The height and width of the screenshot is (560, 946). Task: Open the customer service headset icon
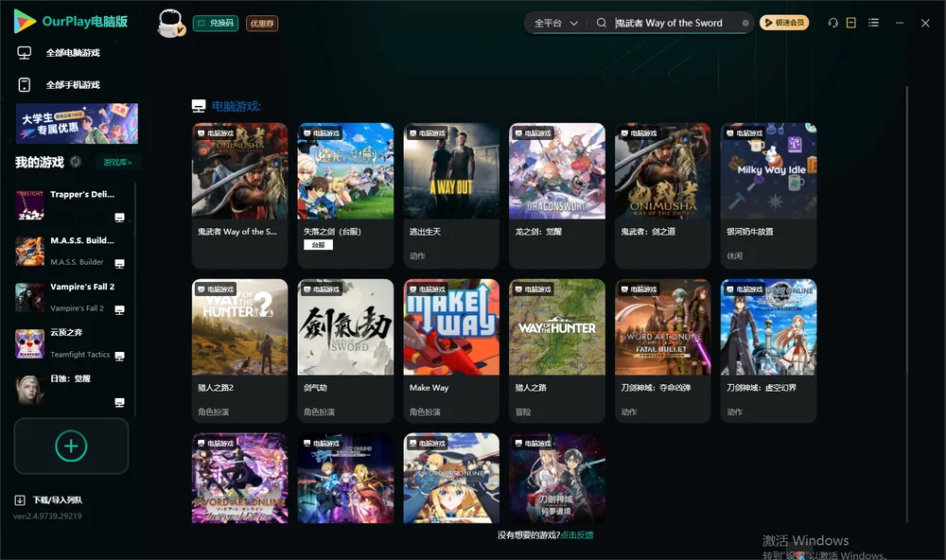click(x=833, y=23)
